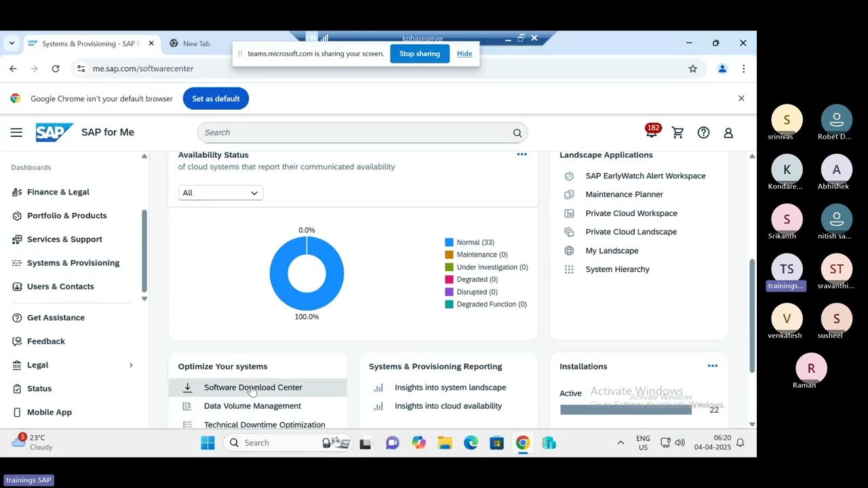Click the System Hierarchy grid icon
Viewport: 868px width, 488px height.
click(x=569, y=270)
